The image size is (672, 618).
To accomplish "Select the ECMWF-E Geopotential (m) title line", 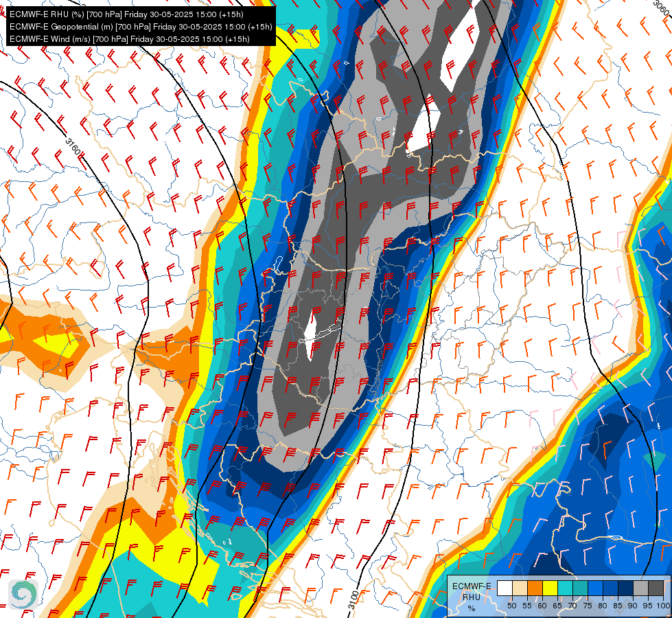I will point(141,27).
